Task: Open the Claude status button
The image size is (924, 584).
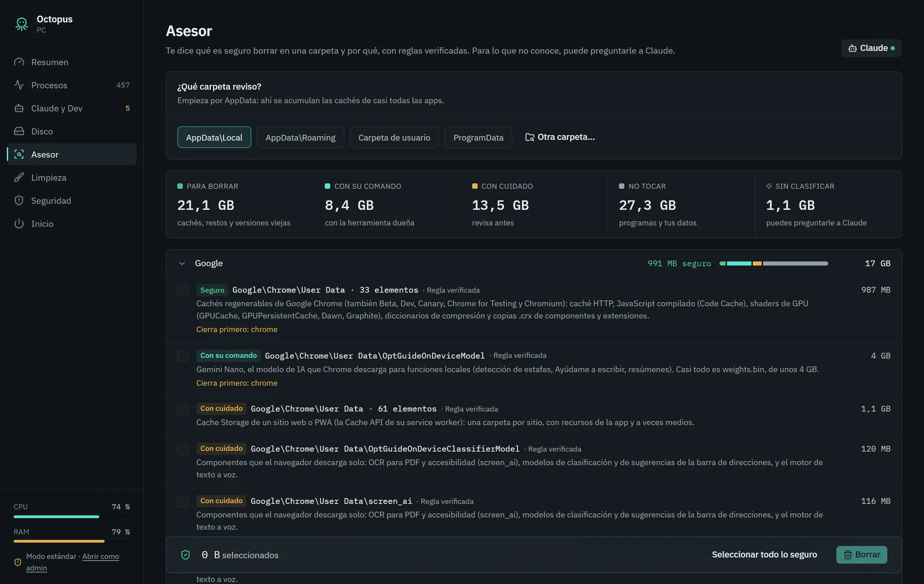Action: tap(871, 48)
